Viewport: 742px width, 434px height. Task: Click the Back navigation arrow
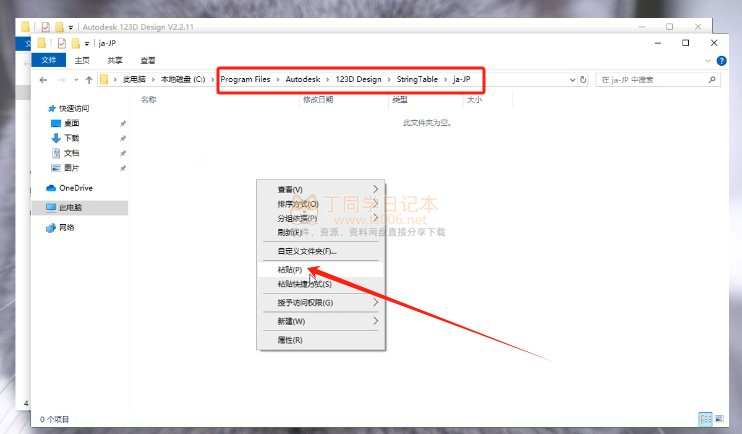tap(43, 80)
